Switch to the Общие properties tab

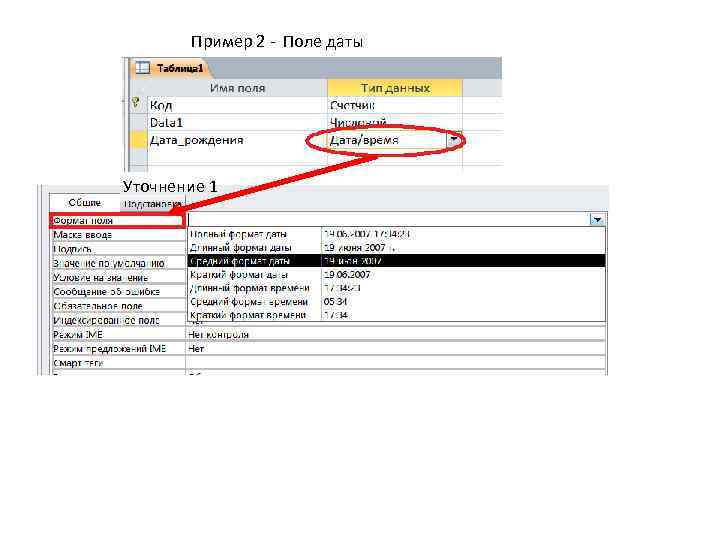tap(84, 202)
